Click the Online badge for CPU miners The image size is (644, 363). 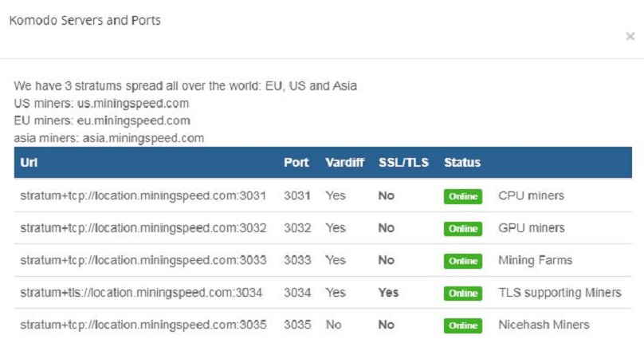click(463, 196)
